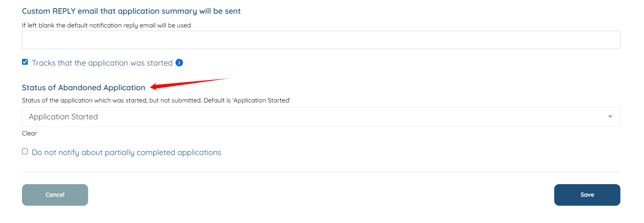Enable 'Do not notify' checkbox

(25, 152)
